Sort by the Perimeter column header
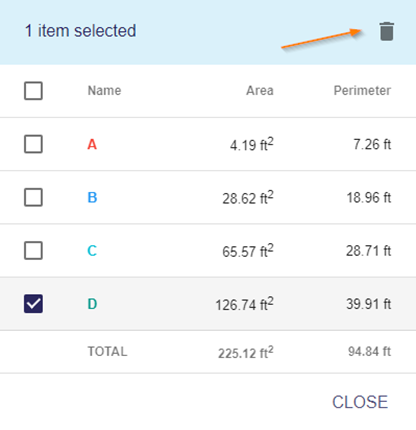This screenshot has width=416, height=430. (x=362, y=91)
